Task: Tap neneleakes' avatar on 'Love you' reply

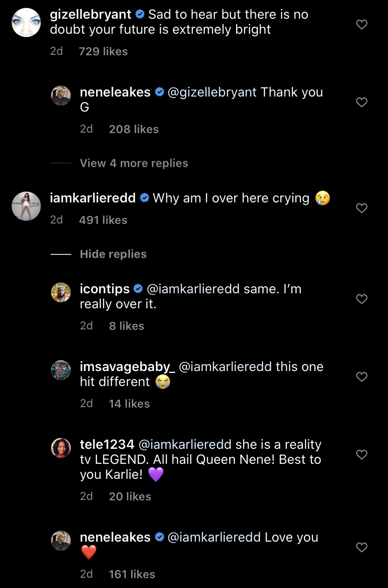Action: click(61, 541)
